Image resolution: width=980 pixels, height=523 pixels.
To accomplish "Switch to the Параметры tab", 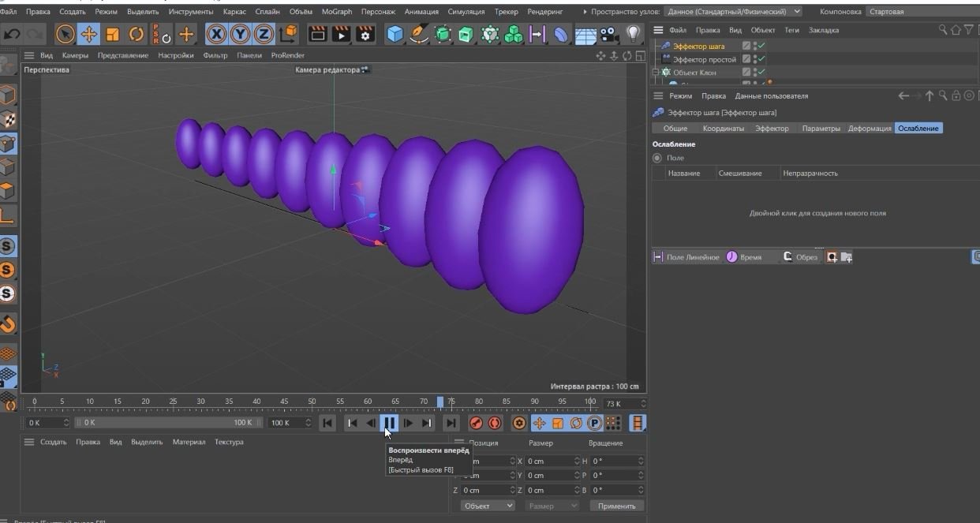I will pyautogui.click(x=821, y=129).
